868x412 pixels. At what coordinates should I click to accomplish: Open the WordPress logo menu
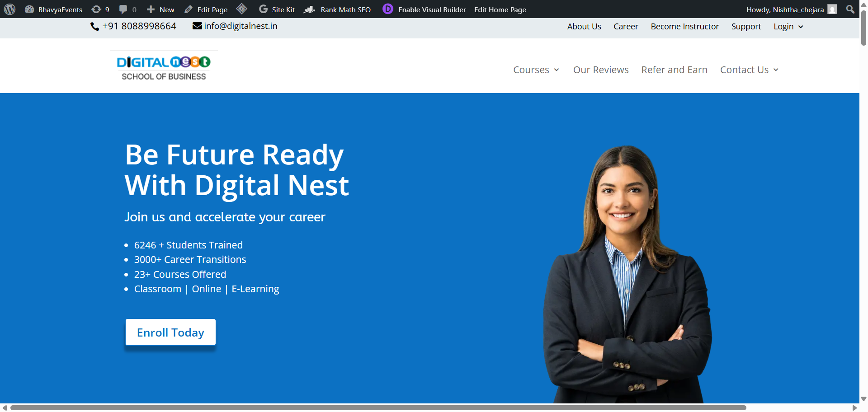[9, 9]
